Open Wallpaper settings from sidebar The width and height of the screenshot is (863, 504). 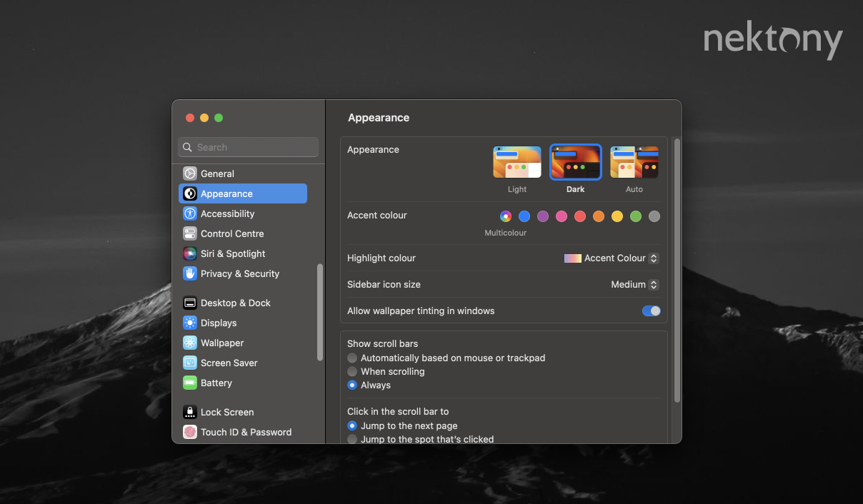(222, 343)
